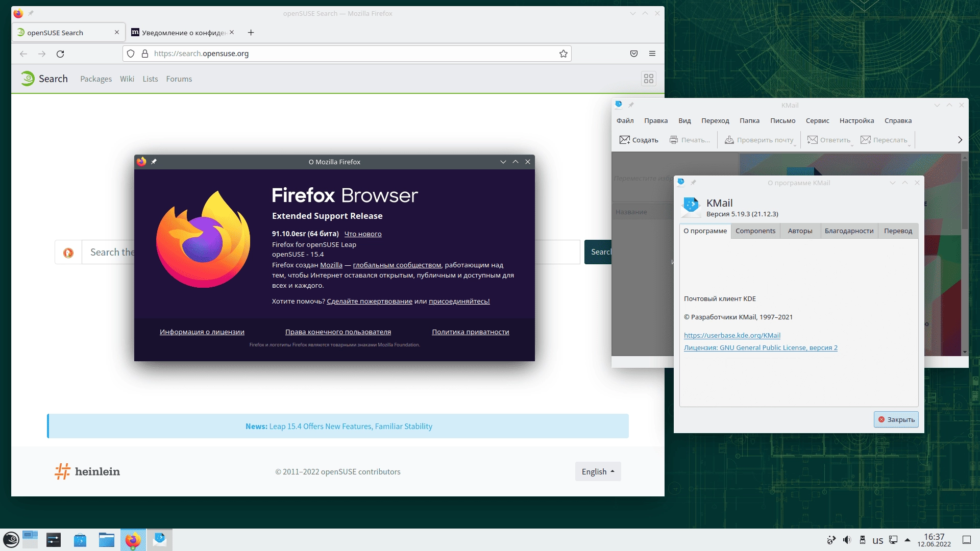Select the О программе tab
980x551 pixels.
[x=705, y=231]
